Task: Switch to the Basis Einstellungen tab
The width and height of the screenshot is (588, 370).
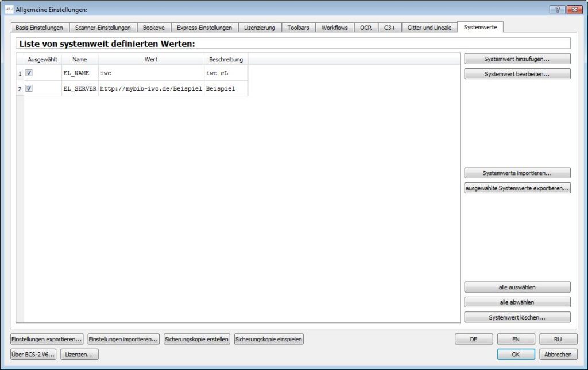Action: tap(39, 28)
